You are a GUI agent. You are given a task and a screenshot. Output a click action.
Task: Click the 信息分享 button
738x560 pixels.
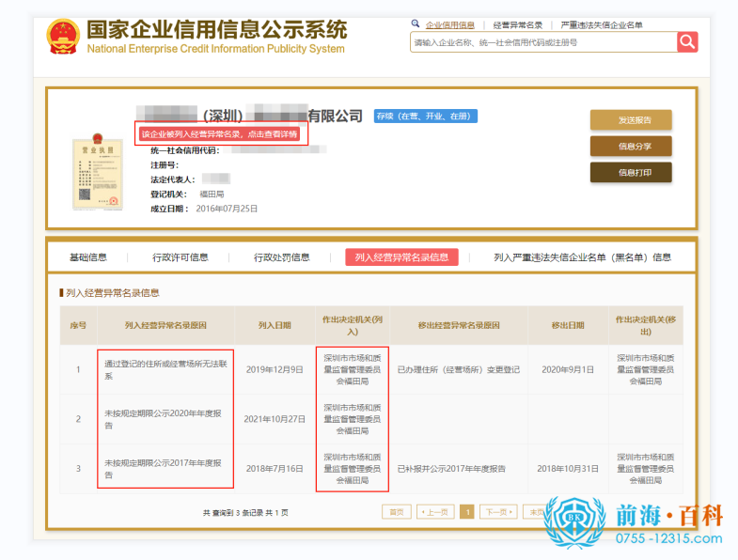[x=631, y=147]
